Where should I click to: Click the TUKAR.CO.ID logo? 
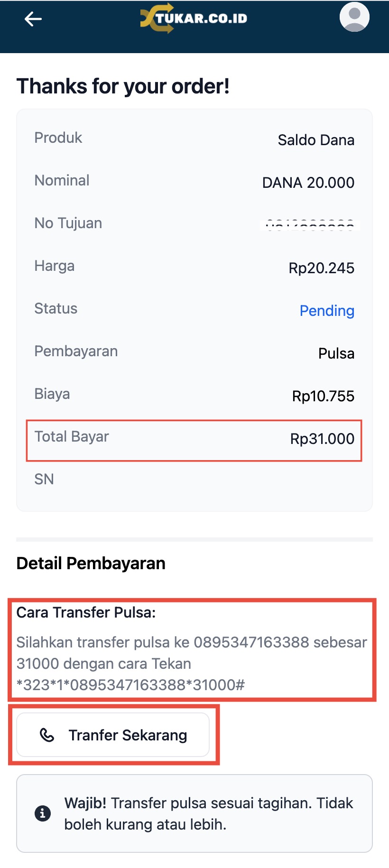194,18
